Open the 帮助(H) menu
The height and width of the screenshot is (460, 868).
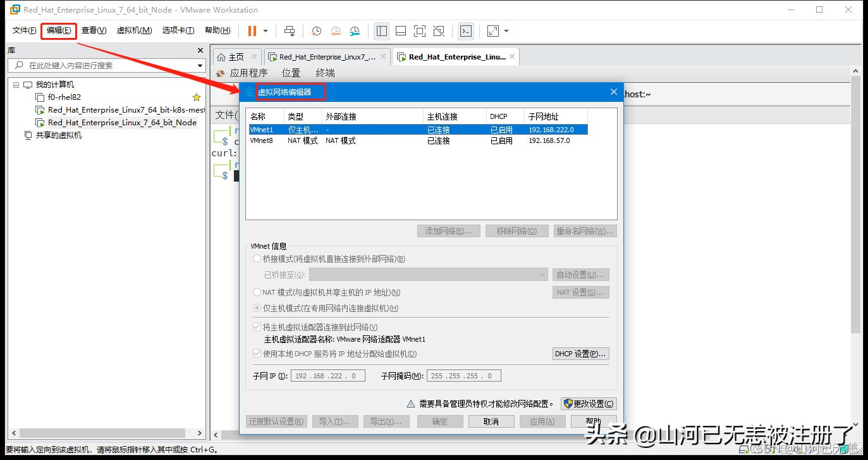coord(217,30)
